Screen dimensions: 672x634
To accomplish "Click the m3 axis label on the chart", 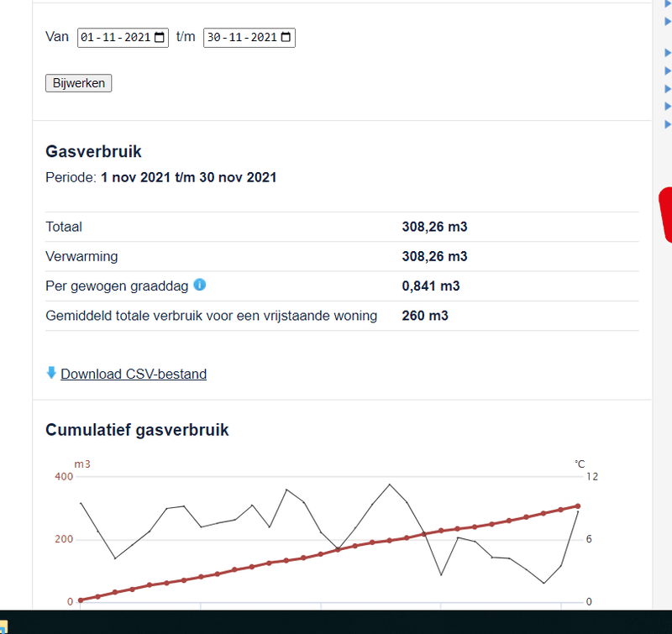I will click(82, 464).
